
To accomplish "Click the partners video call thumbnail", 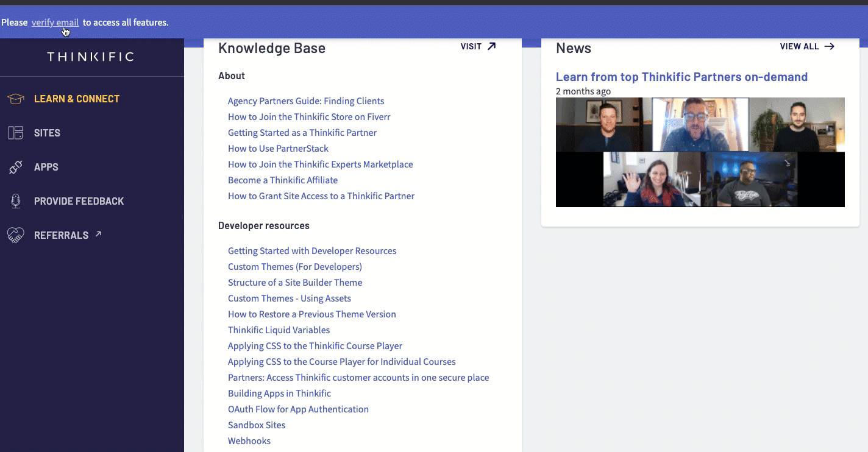I will (x=700, y=152).
